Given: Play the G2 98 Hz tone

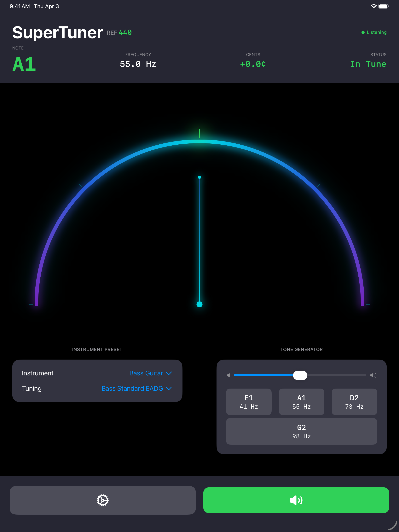Looking at the screenshot, I should coord(302,431).
